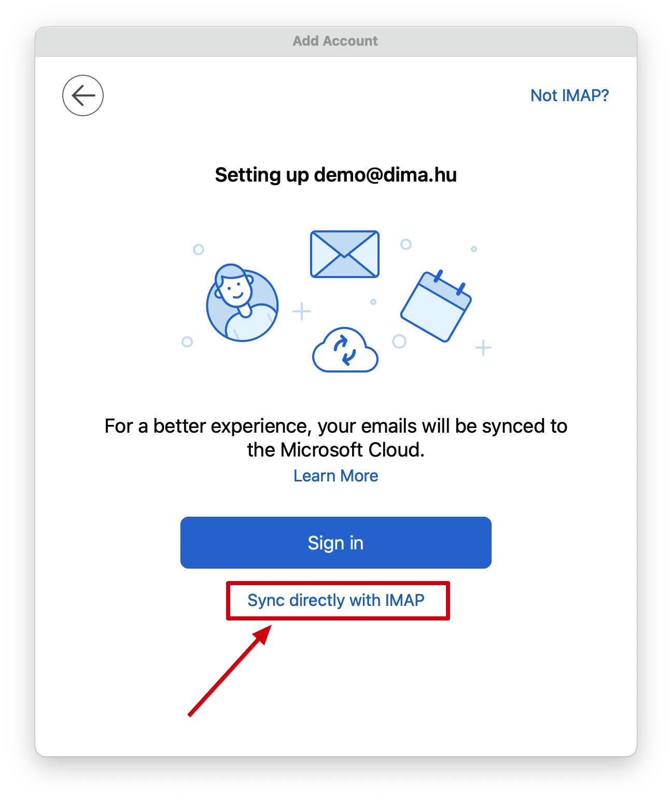672x800 pixels.
Task: Click the blue Sign in button
Action: coord(336,543)
